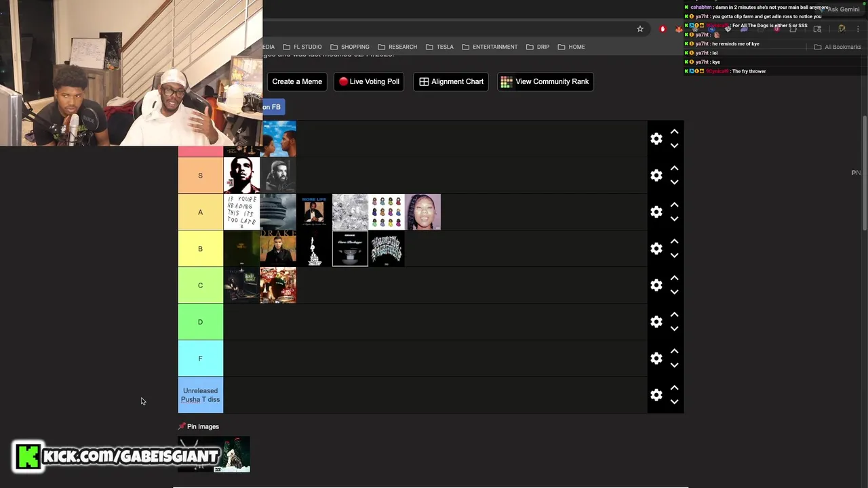Image resolution: width=868 pixels, height=488 pixels.
Task: Open settings gear for the A tier row
Action: coord(656,212)
